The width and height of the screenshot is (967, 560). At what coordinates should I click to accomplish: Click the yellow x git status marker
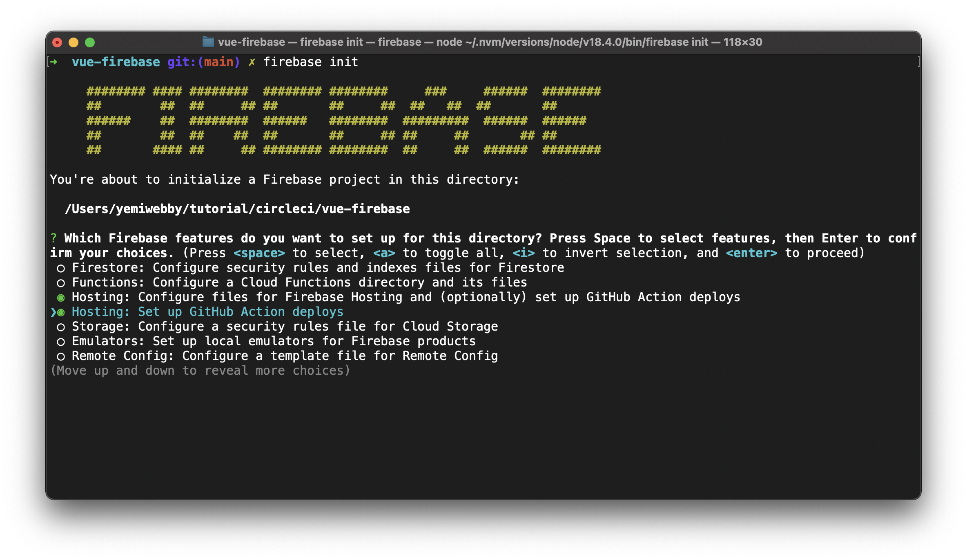click(x=252, y=62)
